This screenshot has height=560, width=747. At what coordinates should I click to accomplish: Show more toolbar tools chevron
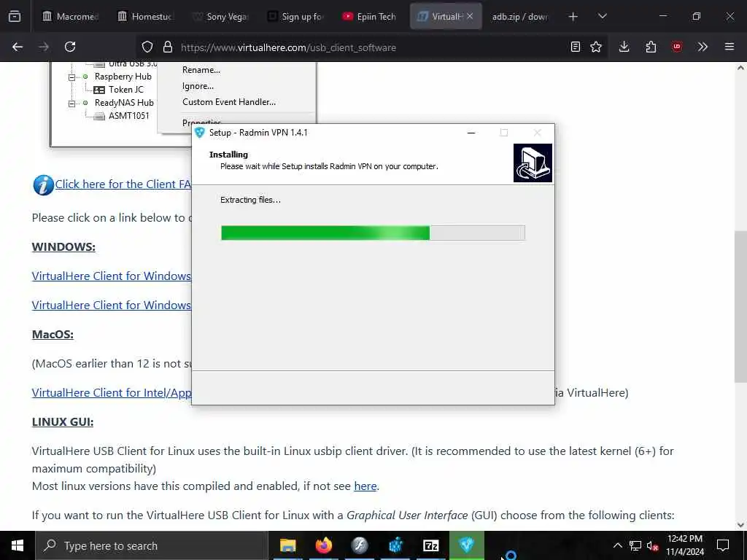click(703, 47)
